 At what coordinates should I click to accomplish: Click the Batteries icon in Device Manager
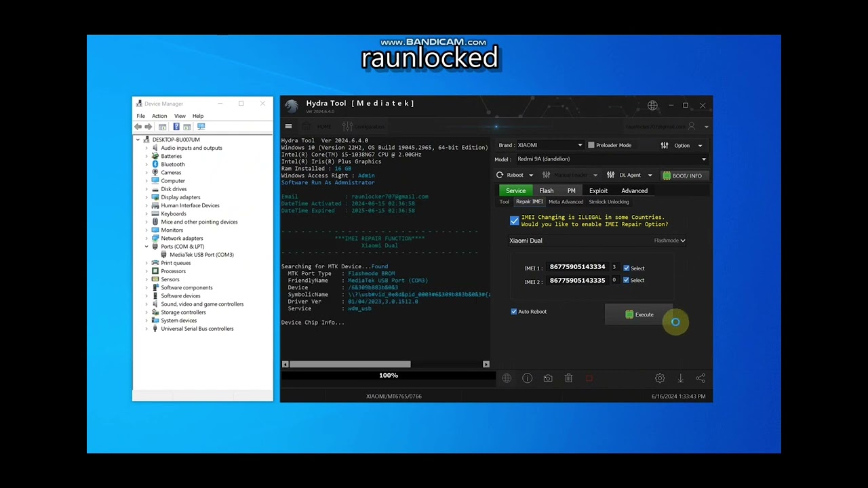155,156
